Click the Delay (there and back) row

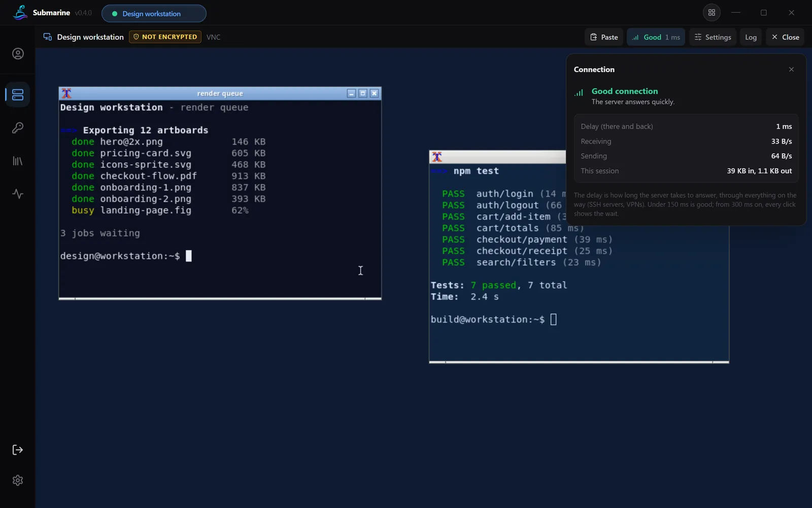pos(686,126)
